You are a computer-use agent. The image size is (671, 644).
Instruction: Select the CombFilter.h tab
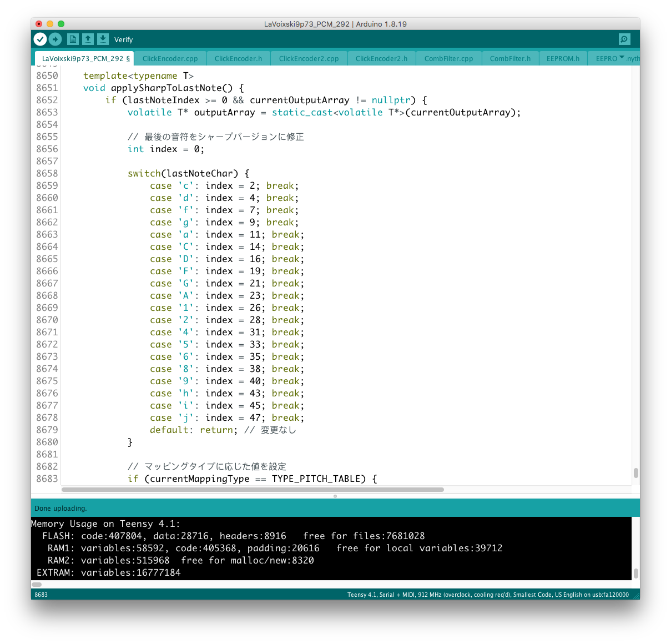point(510,58)
